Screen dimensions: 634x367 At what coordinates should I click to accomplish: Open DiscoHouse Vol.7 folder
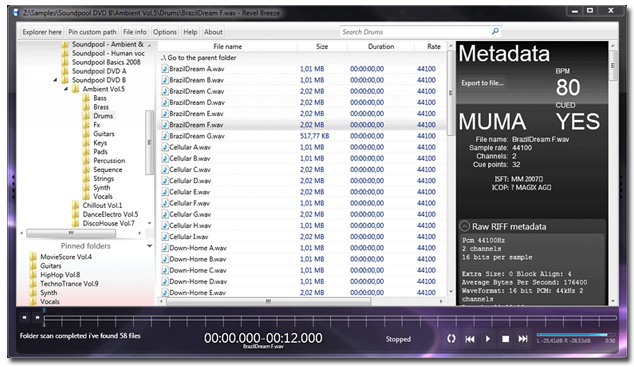(108, 223)
